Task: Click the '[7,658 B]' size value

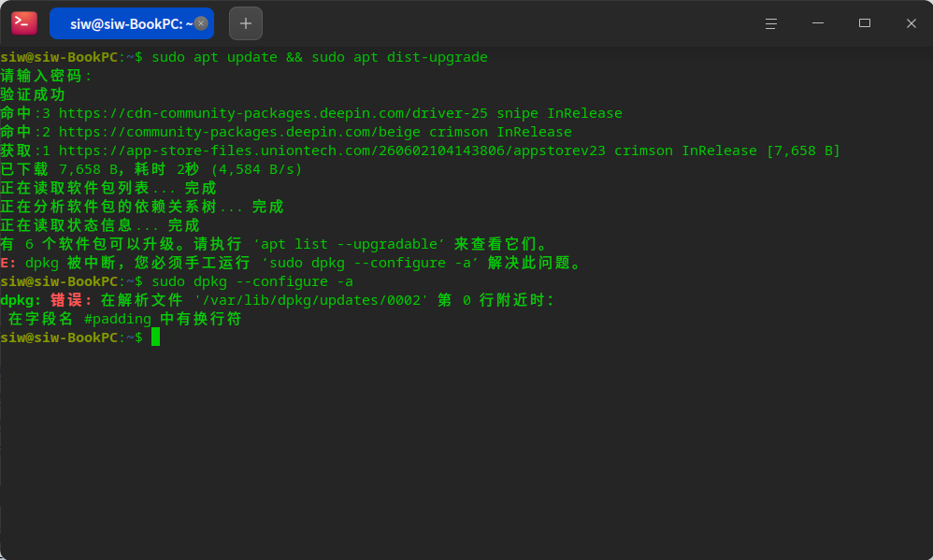Action: click(x=803, y=151)
